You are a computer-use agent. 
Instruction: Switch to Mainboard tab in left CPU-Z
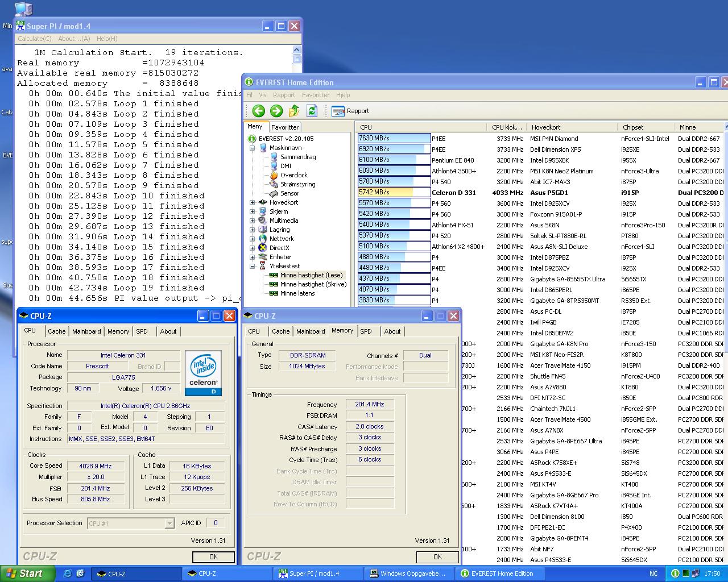click(x=86, y=331)
